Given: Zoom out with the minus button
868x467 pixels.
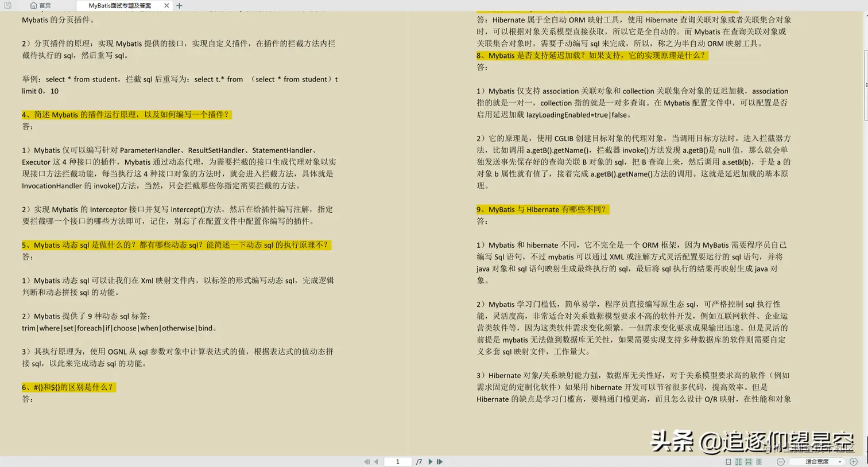Looking at the screenshot, I should (781, 461).
